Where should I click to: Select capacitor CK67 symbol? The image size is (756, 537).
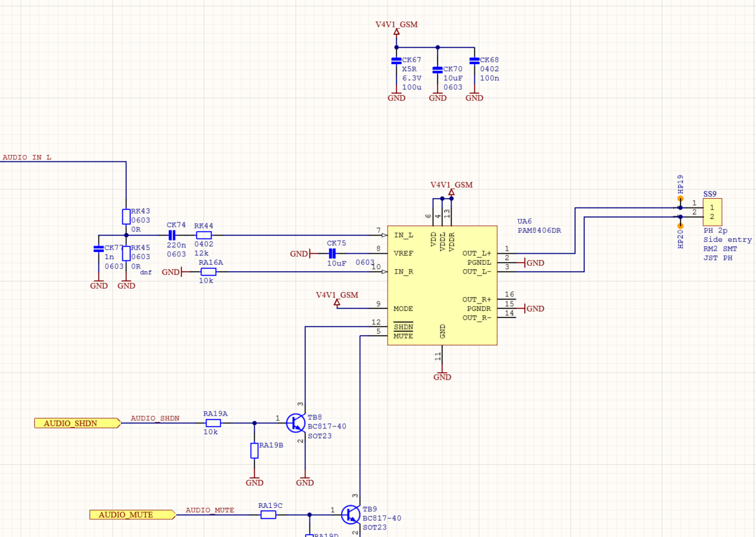[x=396, y=61]
